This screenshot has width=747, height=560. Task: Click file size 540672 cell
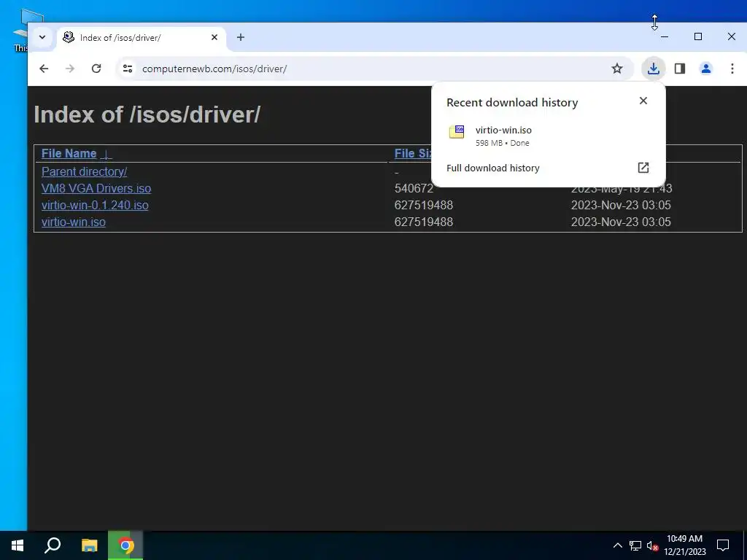coord(414,188)
